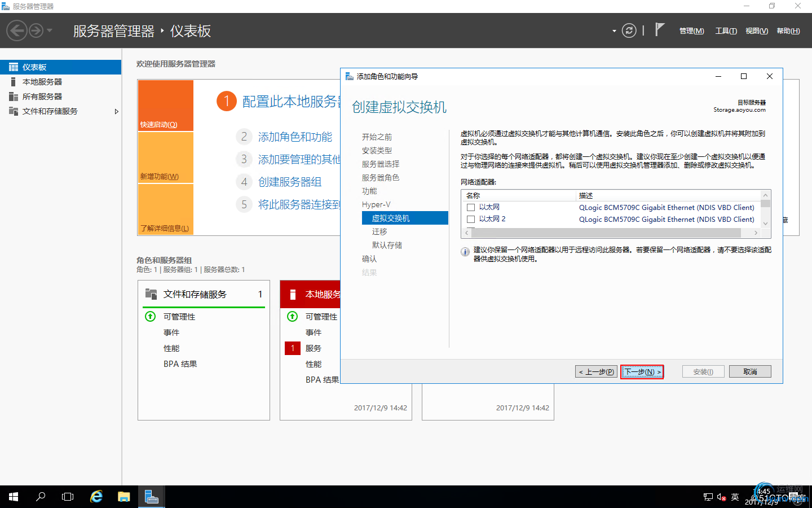Open navigation history dropdown beside forward arrow
The image size is (812, 508).
click(50, 30)
